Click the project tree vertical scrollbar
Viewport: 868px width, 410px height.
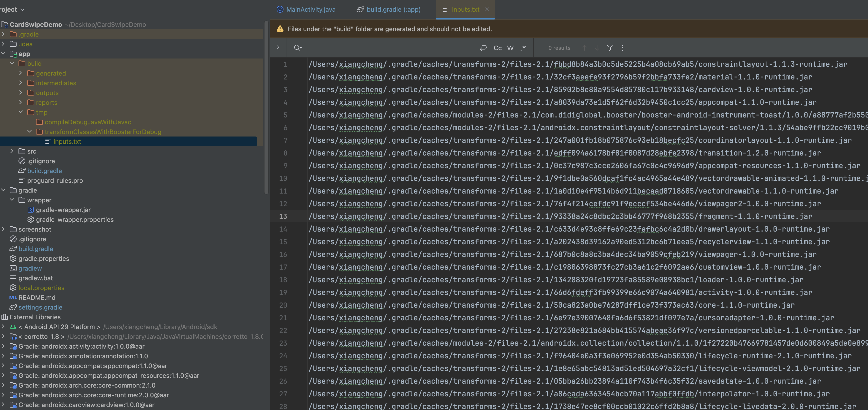point(266,108)
